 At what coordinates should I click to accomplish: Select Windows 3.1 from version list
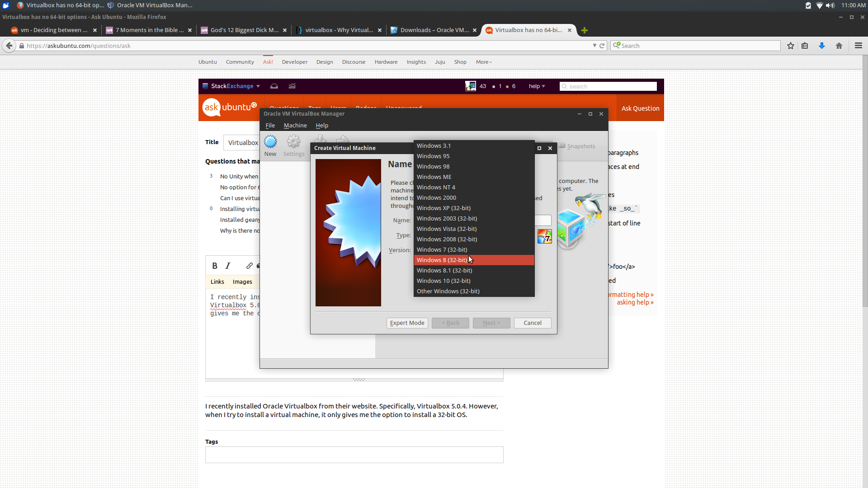(474, 145)
